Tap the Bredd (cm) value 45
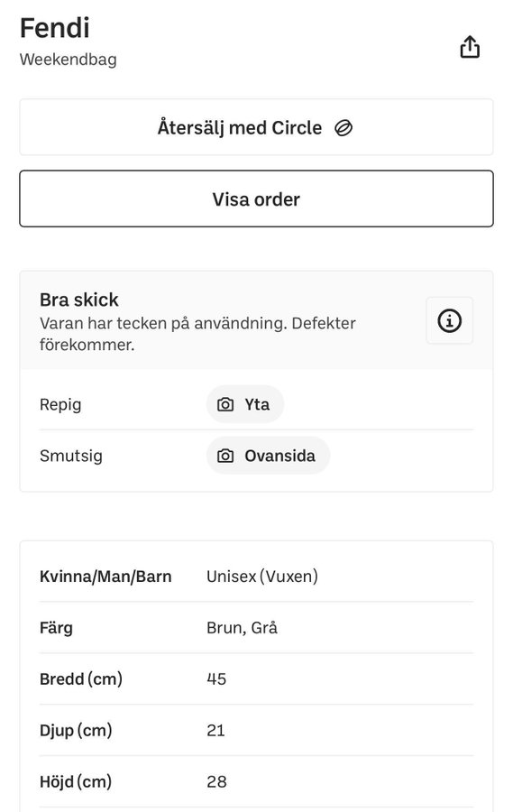Screen dimensions: 513x812 coord(216,678)
